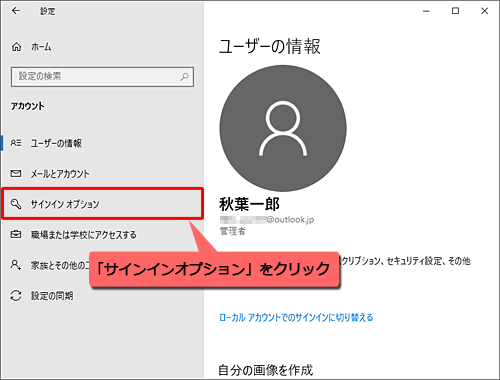Click the user info card icon

click(x=16, y=143)
